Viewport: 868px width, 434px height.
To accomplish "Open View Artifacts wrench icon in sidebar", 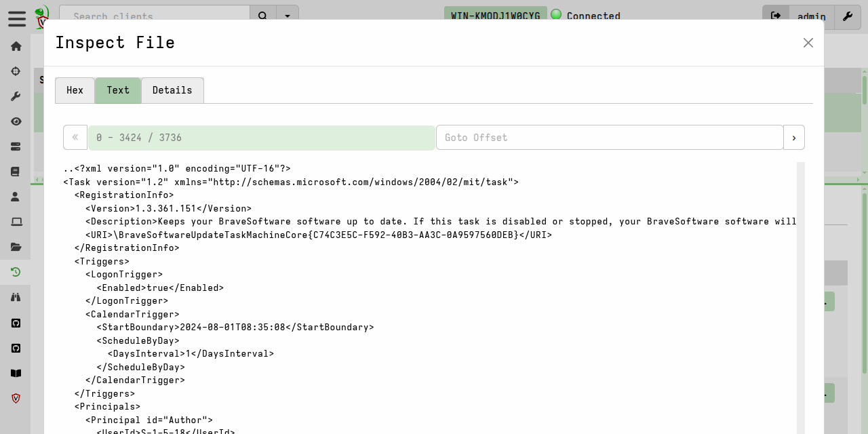I will coord(16,96).
